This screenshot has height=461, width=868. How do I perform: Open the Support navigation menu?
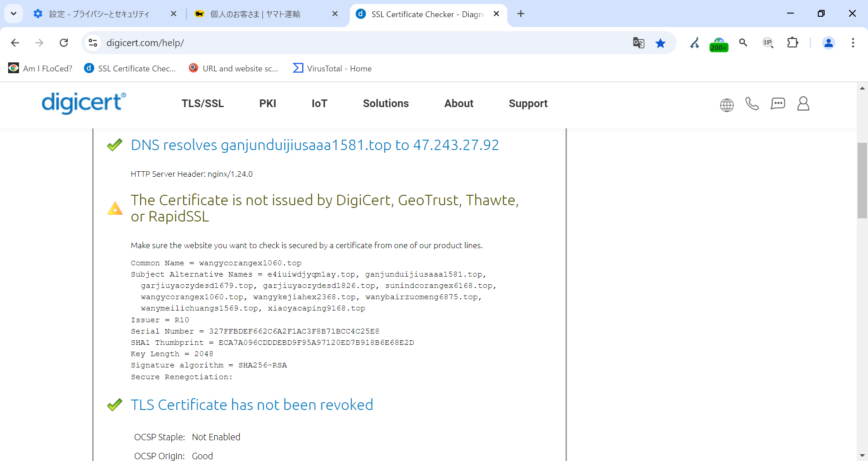tap(528, 103)
